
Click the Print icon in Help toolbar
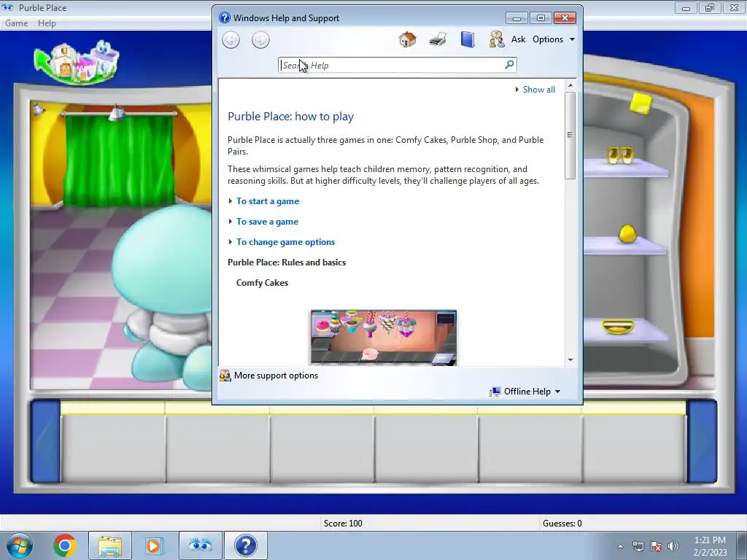pyautogui.click(x=438, y=39)
